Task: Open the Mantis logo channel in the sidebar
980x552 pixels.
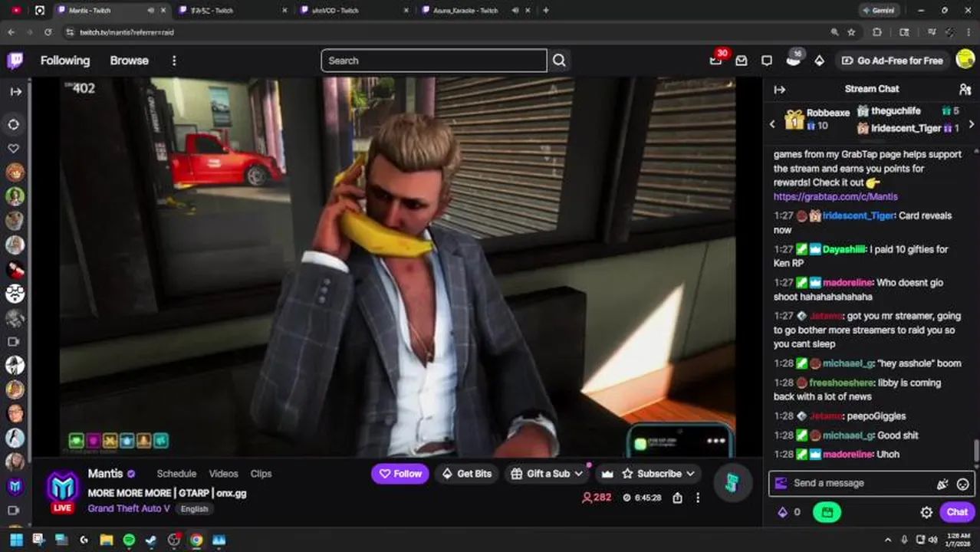Action: tap(15, 486)
